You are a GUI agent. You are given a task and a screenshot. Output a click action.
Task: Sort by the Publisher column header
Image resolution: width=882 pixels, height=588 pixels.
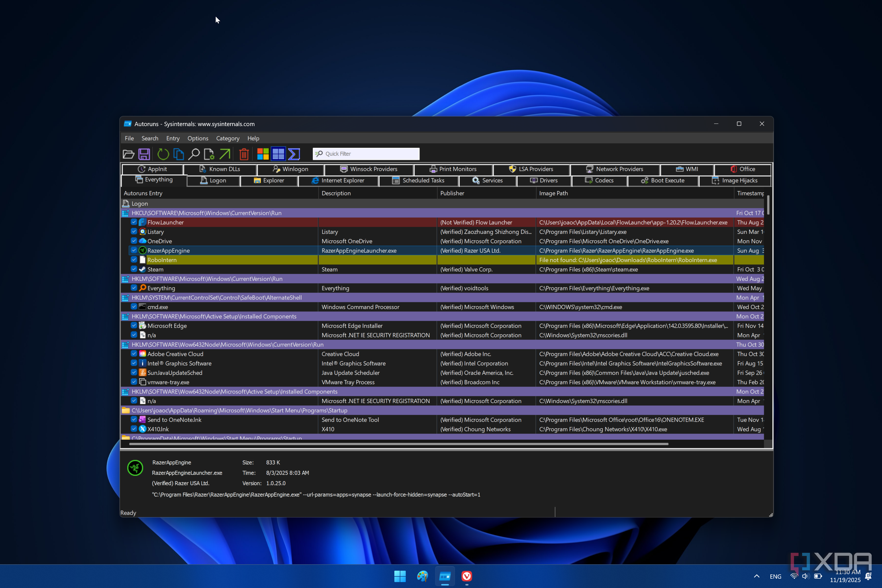(x=452, y=193)
